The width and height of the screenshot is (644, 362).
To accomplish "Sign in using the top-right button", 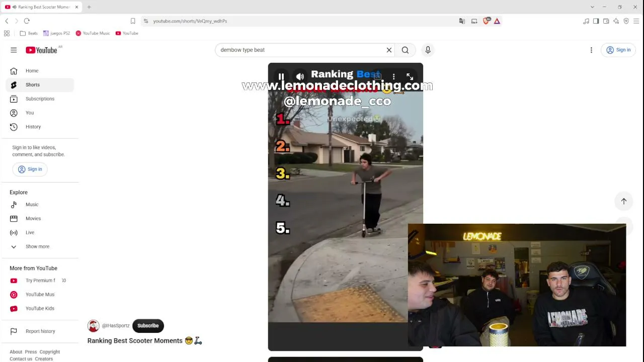I will 618,50.
